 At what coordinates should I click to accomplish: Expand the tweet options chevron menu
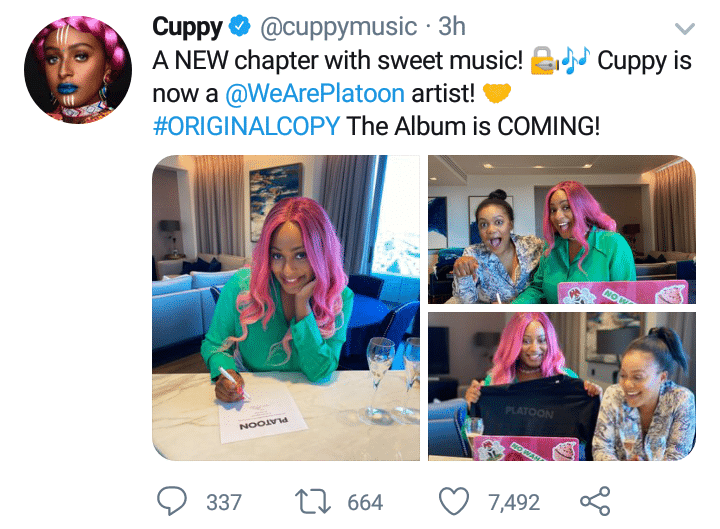pyautogui.click(x=685, y=28)
